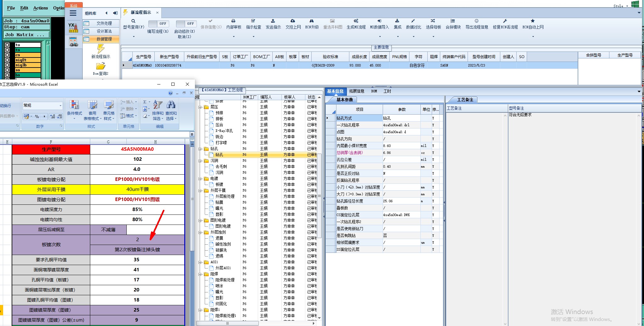Viewport: 644px width, 326px height.
Task: Open Excel 条件格式 conditional formatting
Action: pyautogui.click(x=74, y=110)
